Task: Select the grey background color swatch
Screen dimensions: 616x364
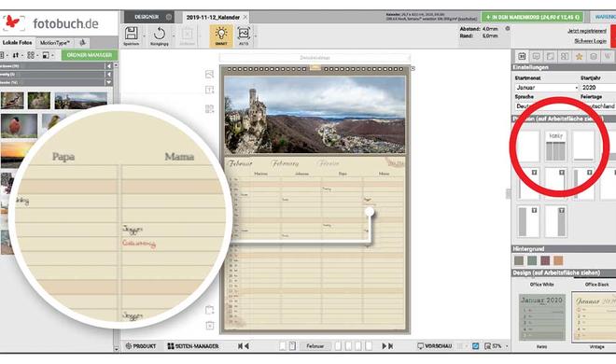Action: point(519,260)
